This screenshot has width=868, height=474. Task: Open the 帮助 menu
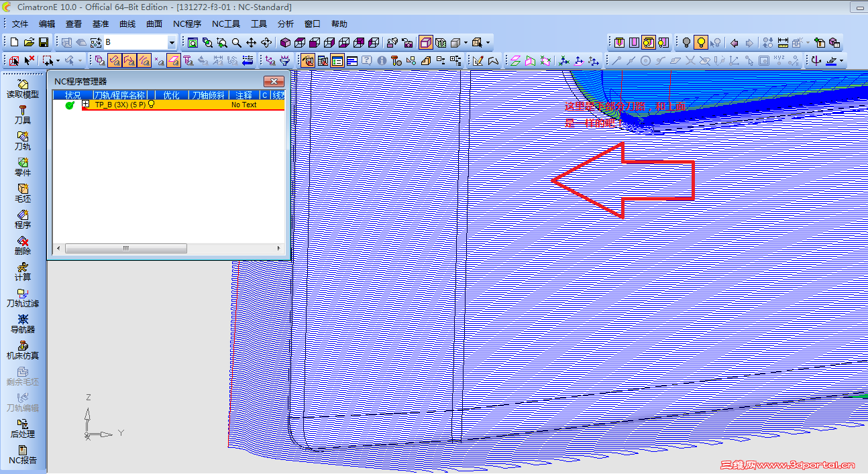(339, 23)
